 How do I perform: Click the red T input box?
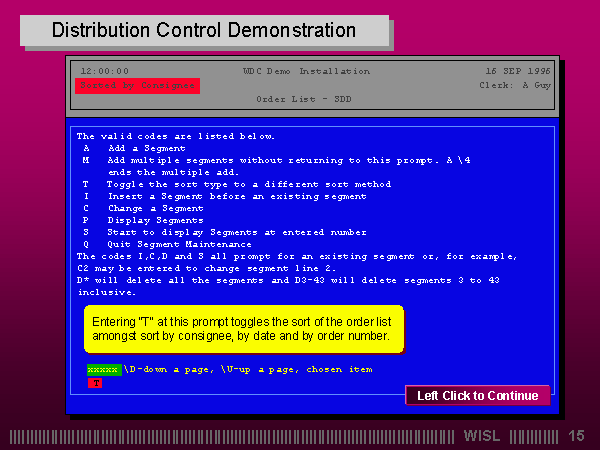pyautogui.click(x=96, y=382)
